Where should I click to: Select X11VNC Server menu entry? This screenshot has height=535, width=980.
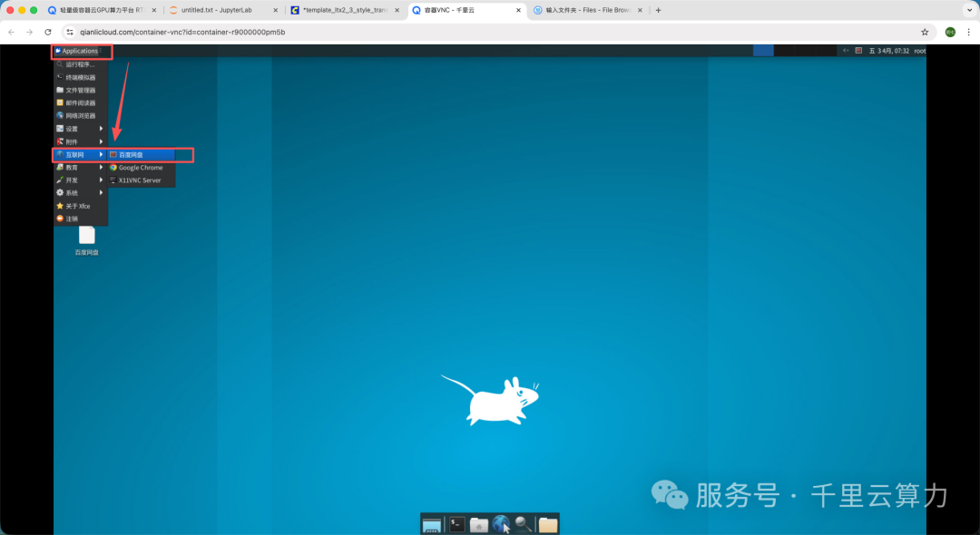click(x=142, y=180)
